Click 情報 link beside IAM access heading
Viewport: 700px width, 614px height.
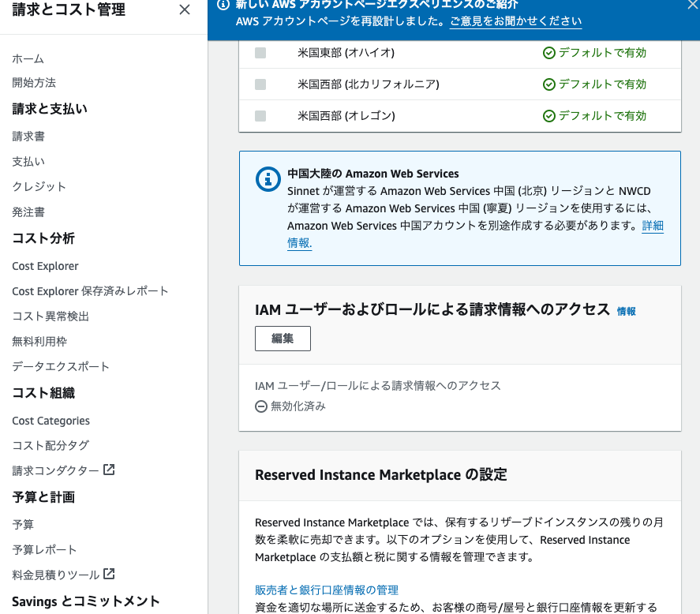pos(627,311)
